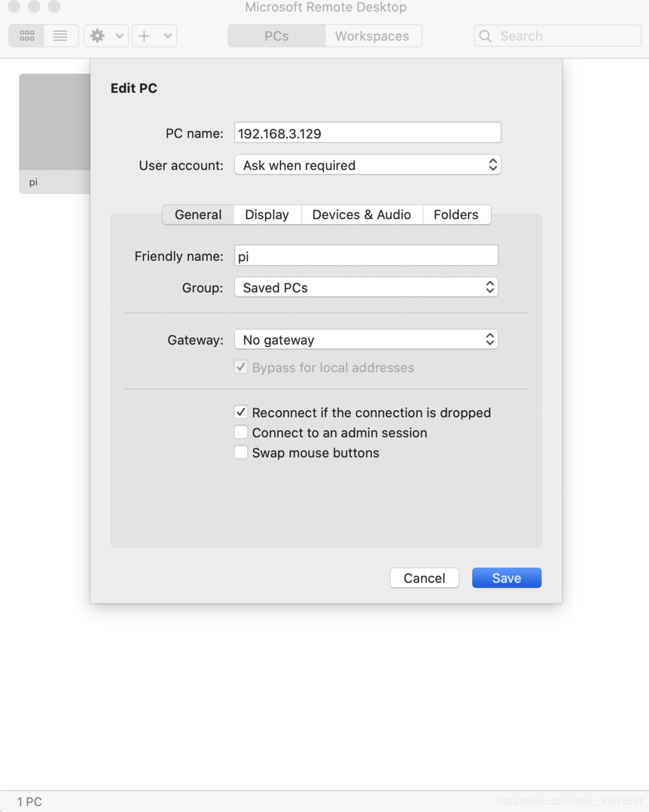Click the red close window button
Image resolution: width=649 pixels, height=812 pixels.
pyautogui.click(x=14, y=7)
